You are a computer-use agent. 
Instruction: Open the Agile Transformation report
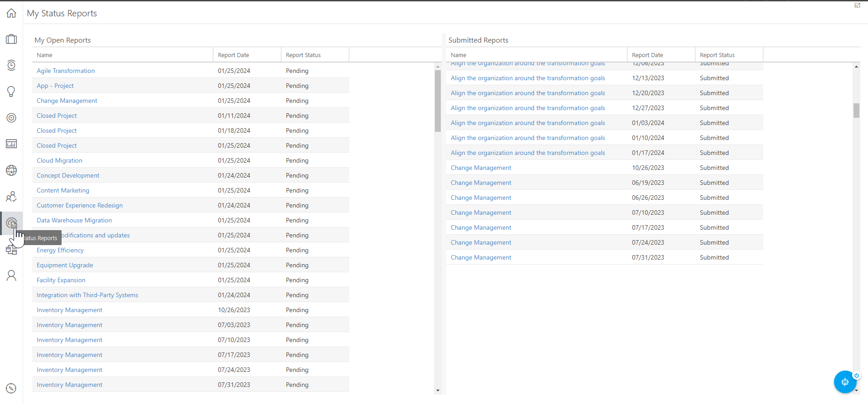tap(66, 71)
